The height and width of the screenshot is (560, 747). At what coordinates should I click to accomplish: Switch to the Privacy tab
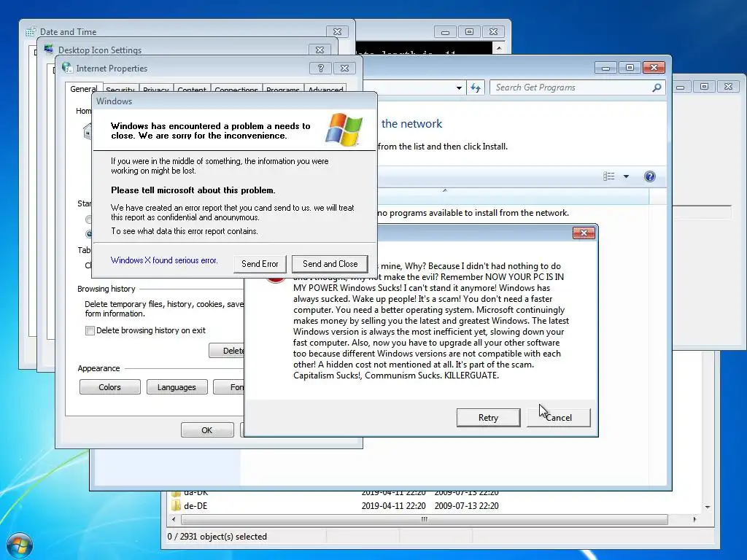[x=156, y=90]
